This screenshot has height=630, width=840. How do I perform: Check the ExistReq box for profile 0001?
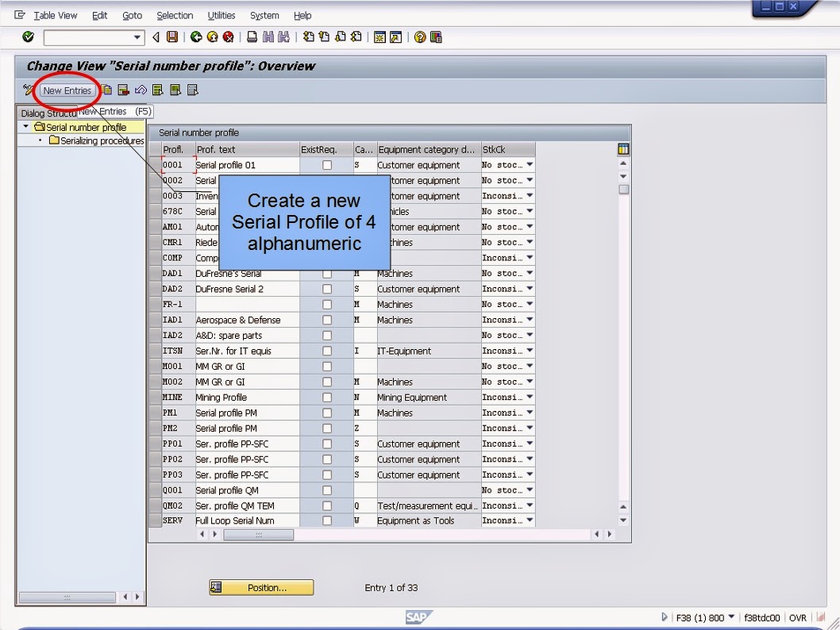pos(326,165)
